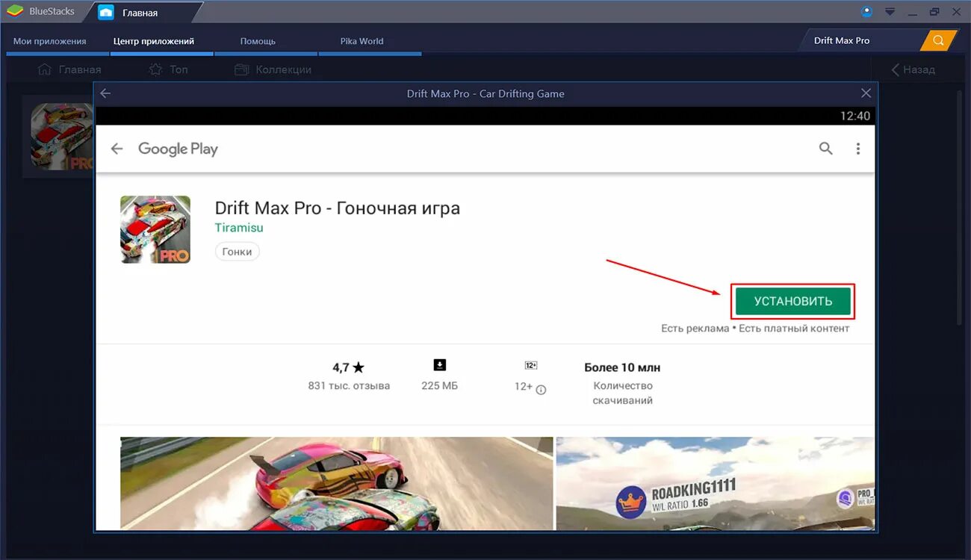The image size is (971, 560).
Task: Click the УСТАНОВИТЬ install button
Action: click(793, 302)
